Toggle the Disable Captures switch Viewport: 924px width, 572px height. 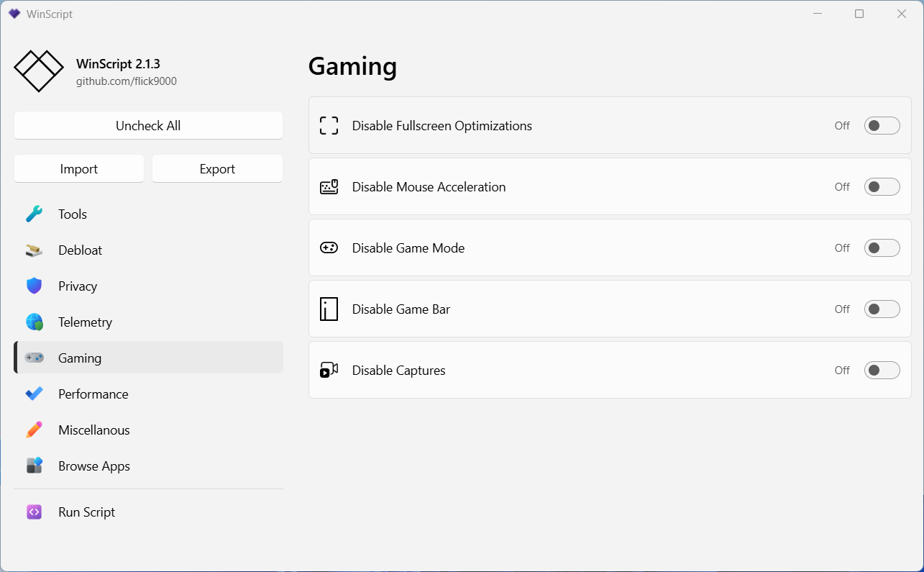coord(882,371)
